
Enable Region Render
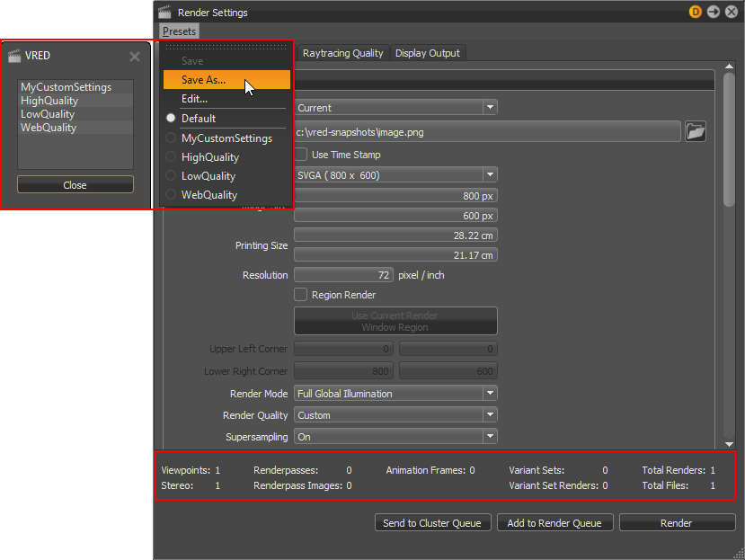301,294
